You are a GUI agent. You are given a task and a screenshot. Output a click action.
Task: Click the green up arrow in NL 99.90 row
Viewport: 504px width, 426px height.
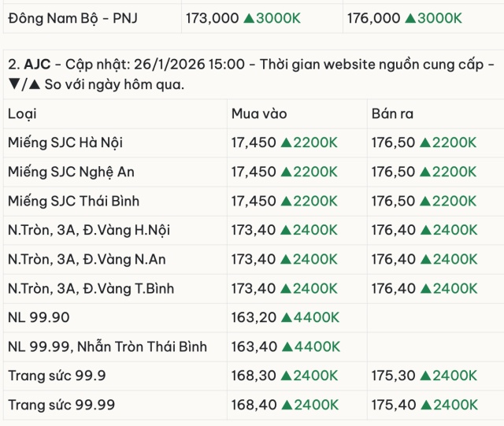pyautogui.click(x=287, y=317)
